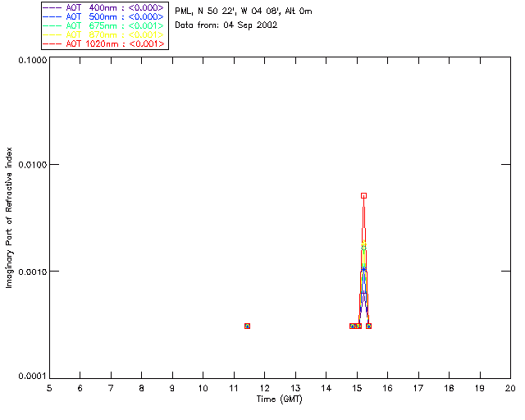Click the x-axis tick label 15
525x420 pixels.
coord(357,388)
